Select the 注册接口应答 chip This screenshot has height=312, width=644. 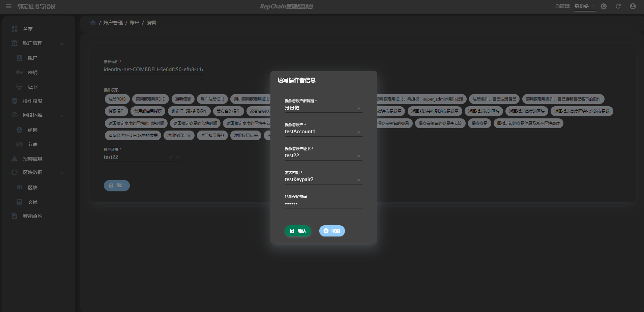point(246,136)
